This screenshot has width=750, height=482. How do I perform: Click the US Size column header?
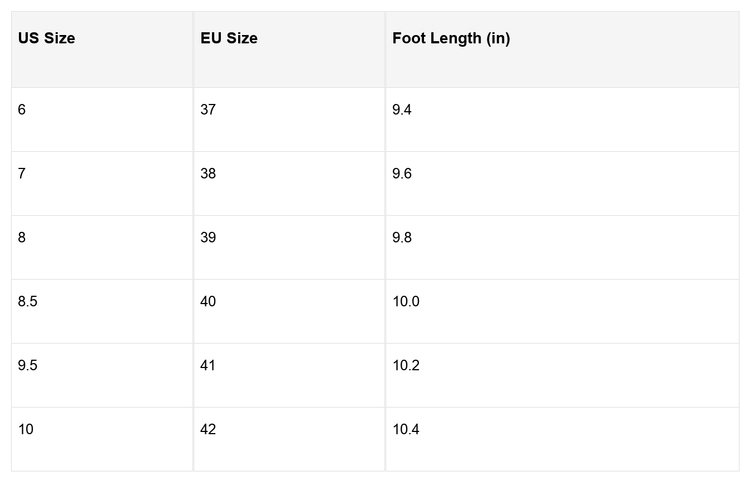point(47,39)
